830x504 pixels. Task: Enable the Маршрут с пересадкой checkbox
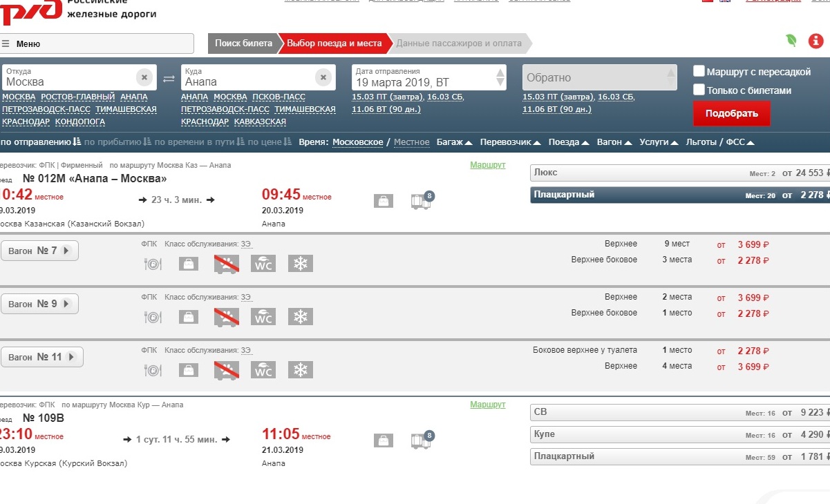(699, 71)
